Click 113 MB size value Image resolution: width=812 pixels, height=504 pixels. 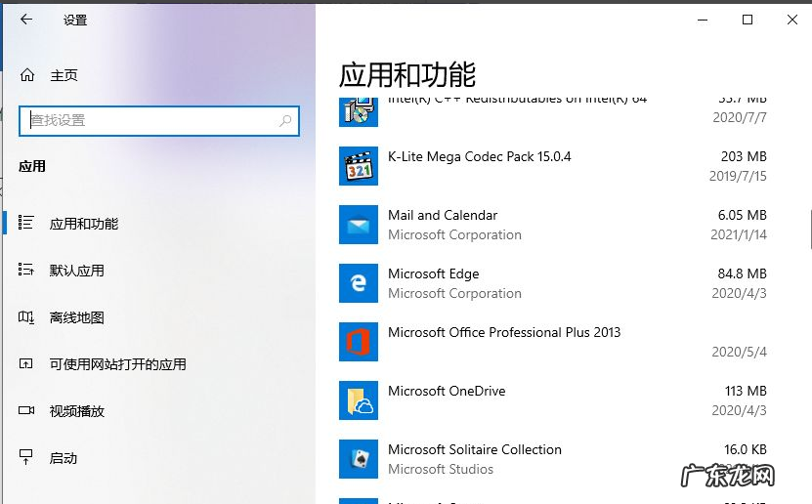coord(746,392)
